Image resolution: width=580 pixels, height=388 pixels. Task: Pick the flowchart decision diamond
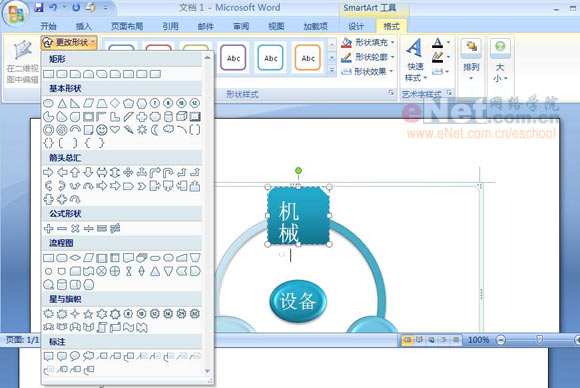[x=75, y=258]
